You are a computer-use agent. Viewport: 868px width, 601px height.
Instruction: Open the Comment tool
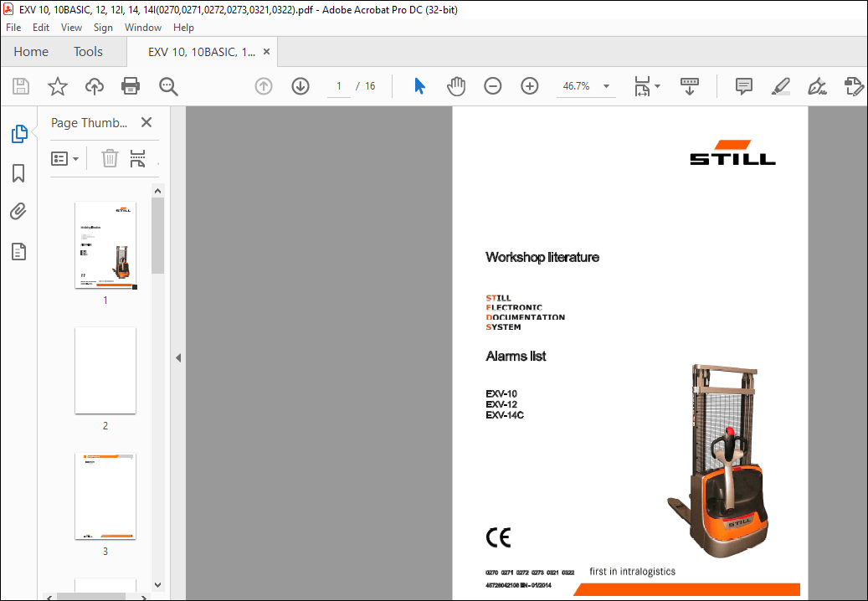(x=743, y=85)
